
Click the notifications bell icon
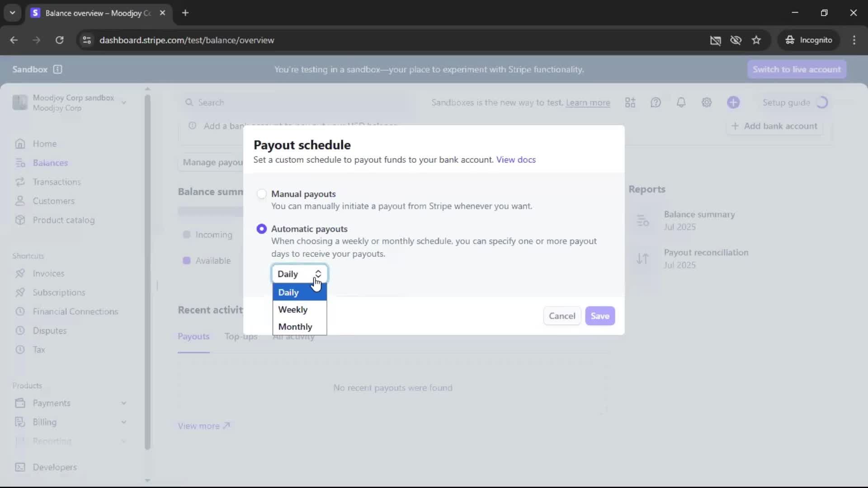click(x=681, y=103)
